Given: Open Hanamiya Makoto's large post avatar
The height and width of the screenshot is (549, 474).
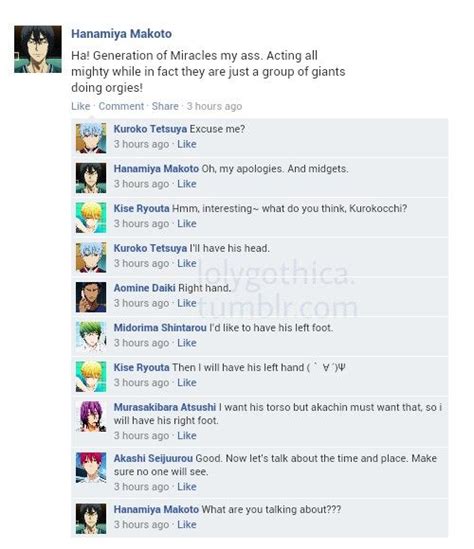Looking at the screenshot, I should pyautogui.click(x=38, y=49).
